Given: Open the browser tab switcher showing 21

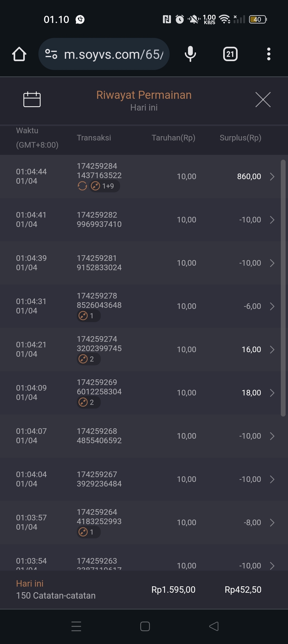Looking at the screenshot, I should (x=230, y=54).
